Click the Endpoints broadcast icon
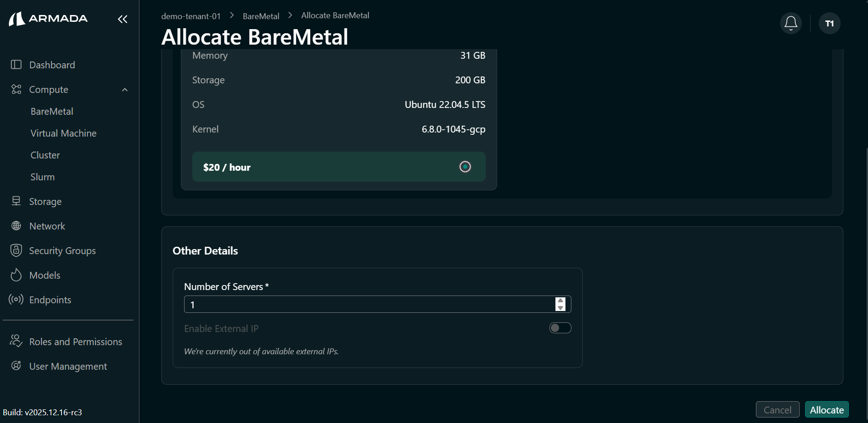 16,300
